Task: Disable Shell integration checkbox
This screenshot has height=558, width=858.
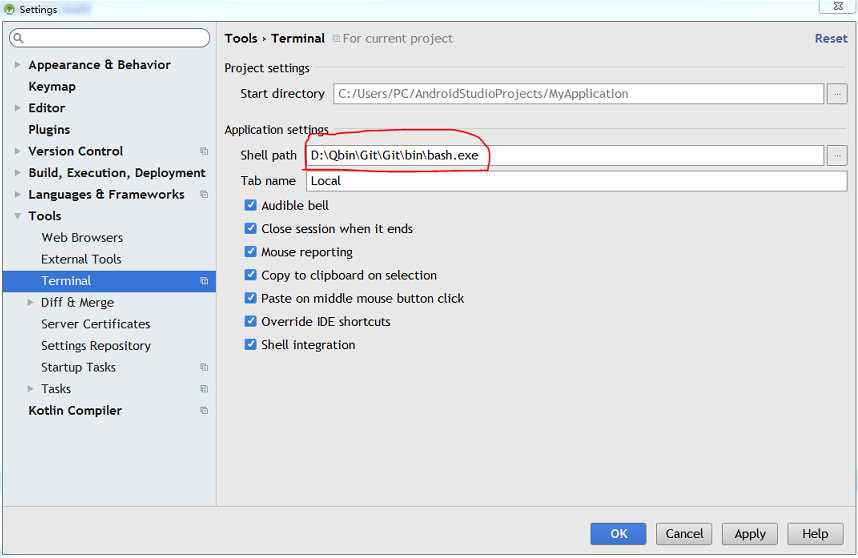Action: click(x=250, y=345)
